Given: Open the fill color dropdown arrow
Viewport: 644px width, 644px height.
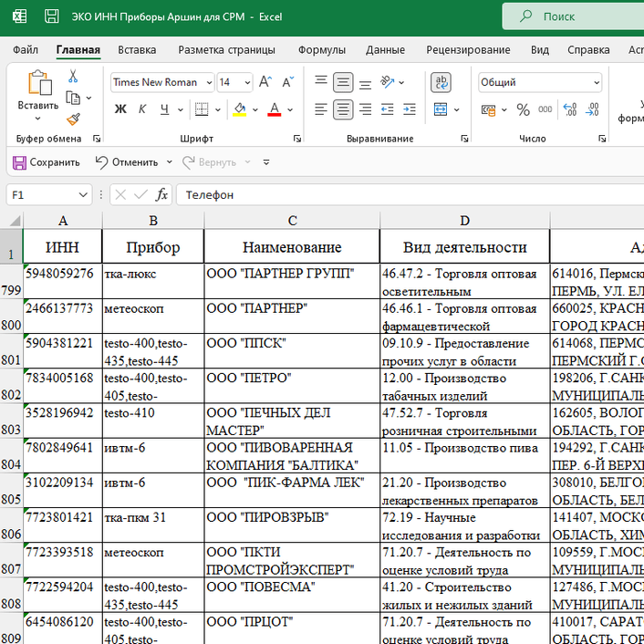Looking at the screenshot, I should click(255, 109).
